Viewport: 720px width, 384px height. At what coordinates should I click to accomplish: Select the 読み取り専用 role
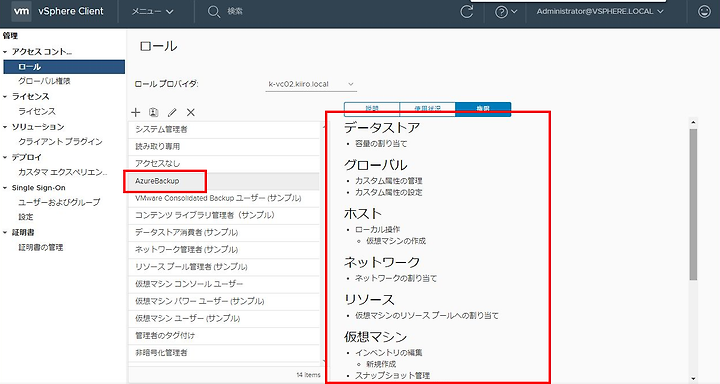pos(224,147)
